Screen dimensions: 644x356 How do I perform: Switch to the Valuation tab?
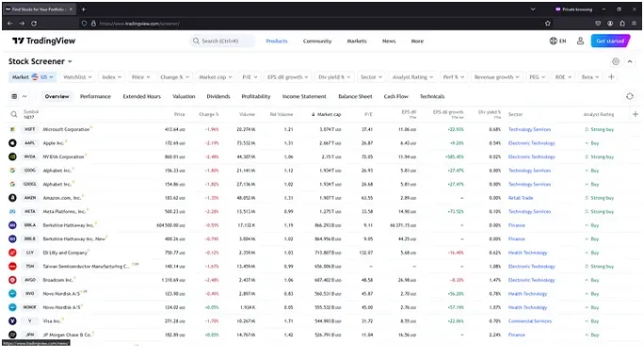(184, 96)
